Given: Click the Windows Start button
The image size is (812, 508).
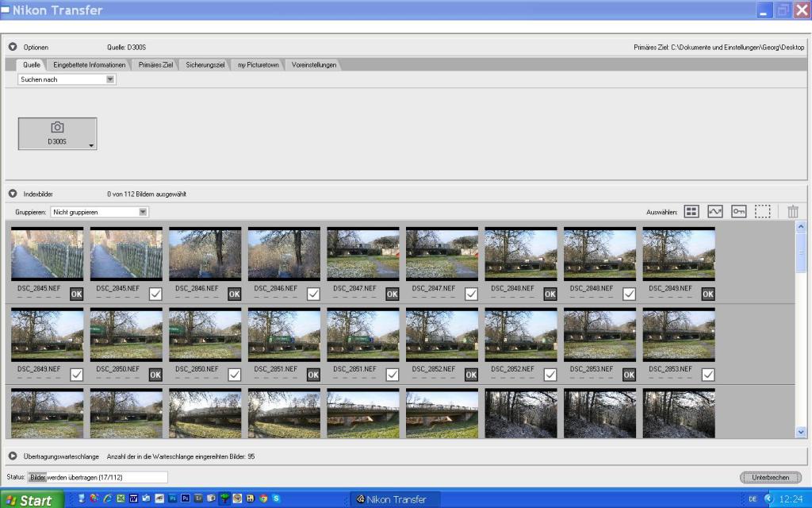Looking at the screenshot, I should (x=31, y=500).
